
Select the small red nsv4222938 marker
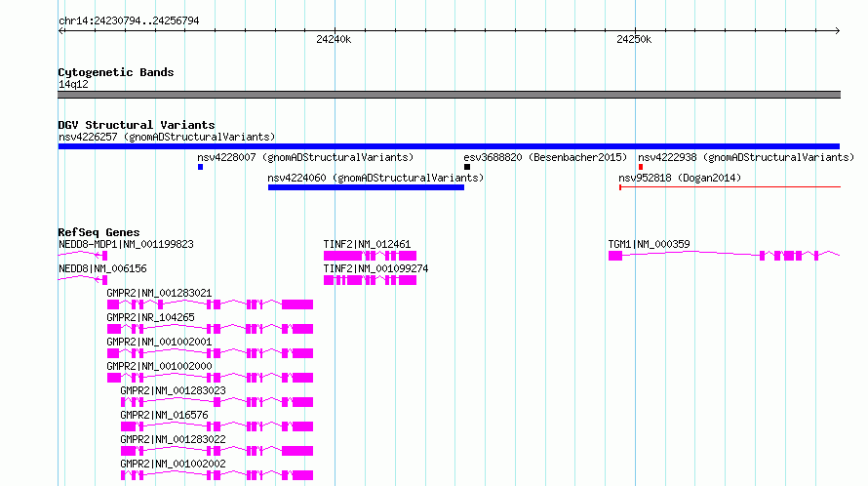pyautogui.click(x=641, y=167)
